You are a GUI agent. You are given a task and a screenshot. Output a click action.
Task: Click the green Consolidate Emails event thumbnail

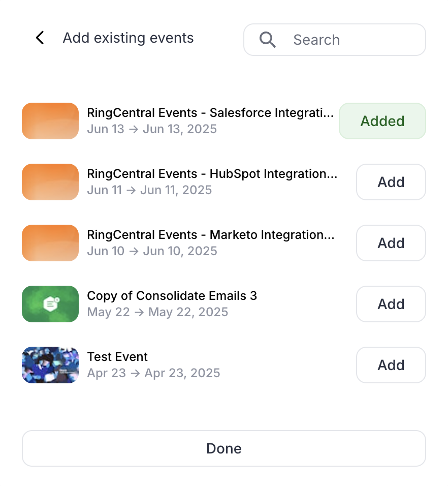pyautogui.click(x=50, y=304)
